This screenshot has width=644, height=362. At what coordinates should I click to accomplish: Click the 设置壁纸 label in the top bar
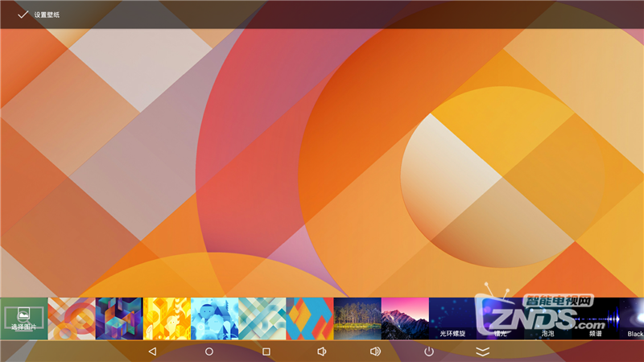[x=47, y=14]
